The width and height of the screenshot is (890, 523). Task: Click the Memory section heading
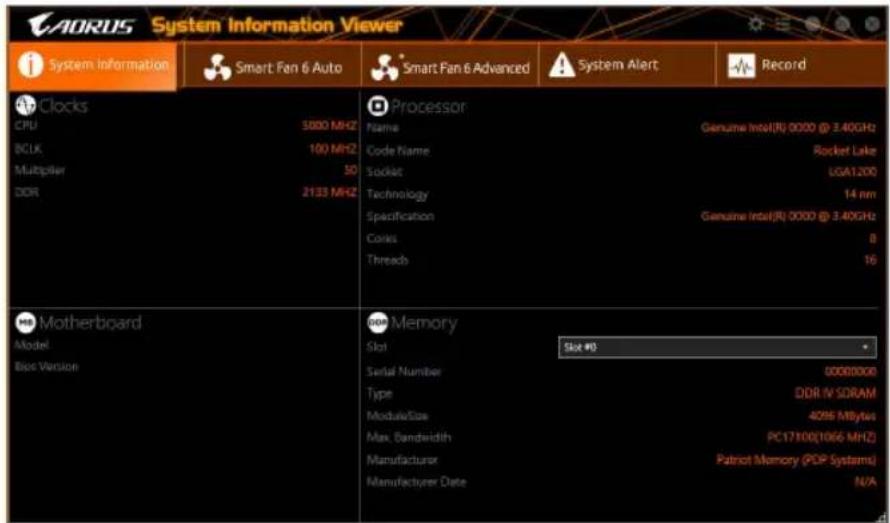[424, 323]
